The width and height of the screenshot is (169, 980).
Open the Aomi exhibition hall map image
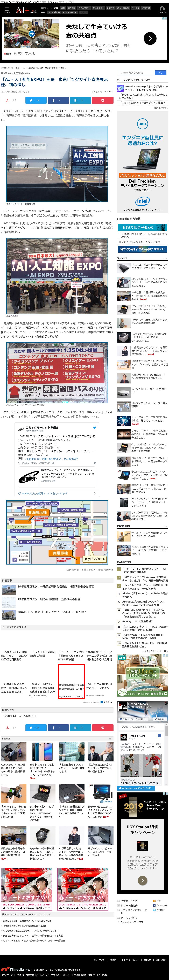pos(57,532)
